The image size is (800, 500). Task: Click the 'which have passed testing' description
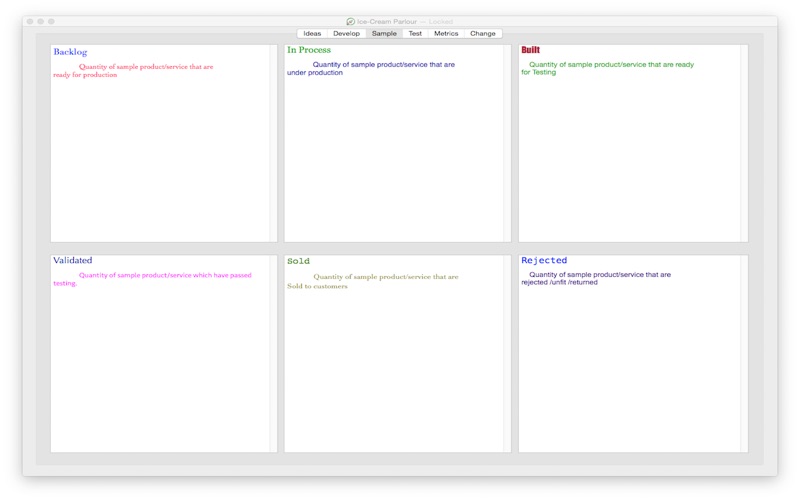click(x=153, y=279)
